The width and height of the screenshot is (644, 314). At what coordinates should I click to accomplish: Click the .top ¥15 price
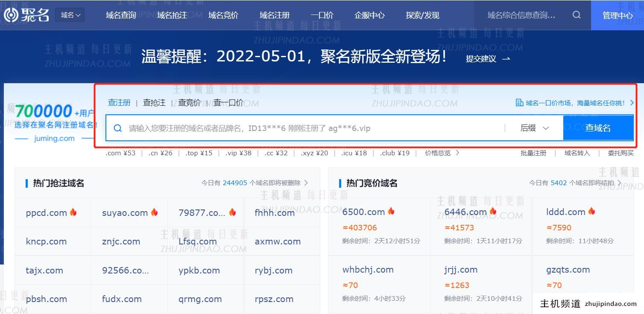199,153
